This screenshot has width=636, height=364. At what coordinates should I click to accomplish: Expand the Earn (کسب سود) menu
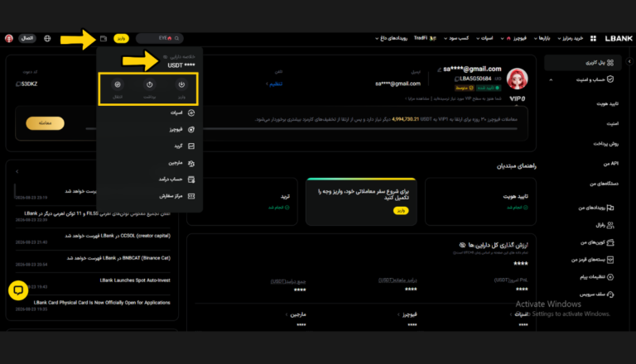click(x=456, y=39)
